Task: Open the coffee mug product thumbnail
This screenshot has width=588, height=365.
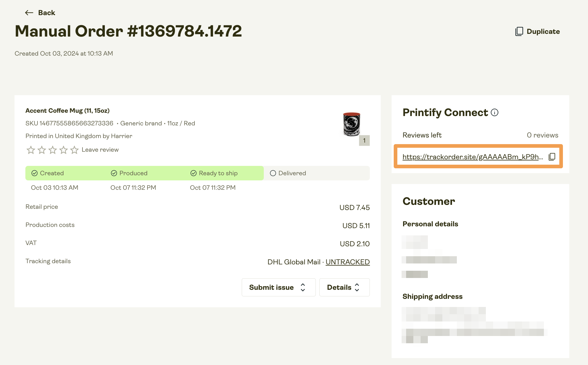Action: pos(352,124)
